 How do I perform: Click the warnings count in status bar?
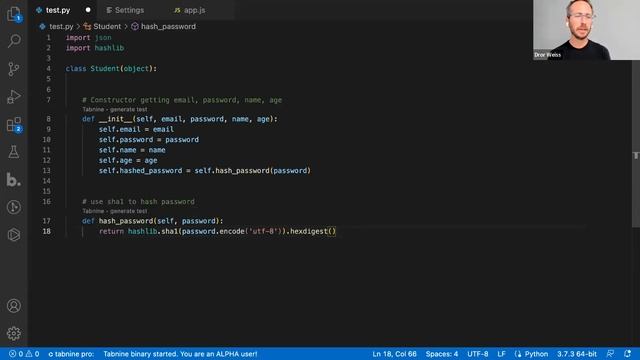click(33, 354)
